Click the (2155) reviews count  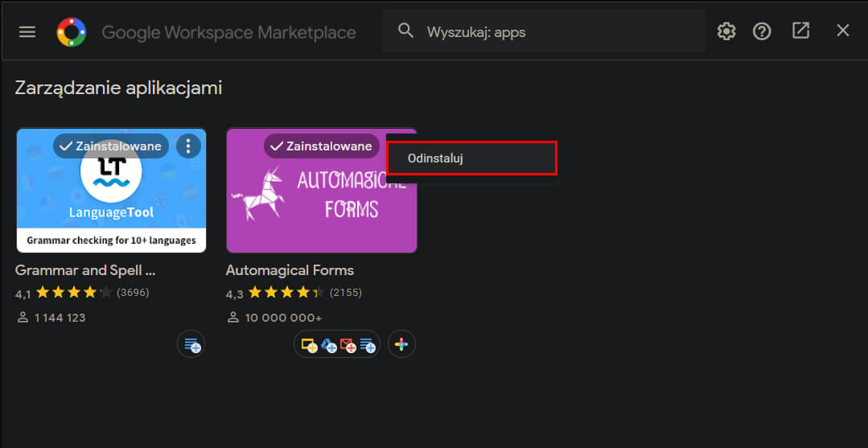click(x=345, y=293)
